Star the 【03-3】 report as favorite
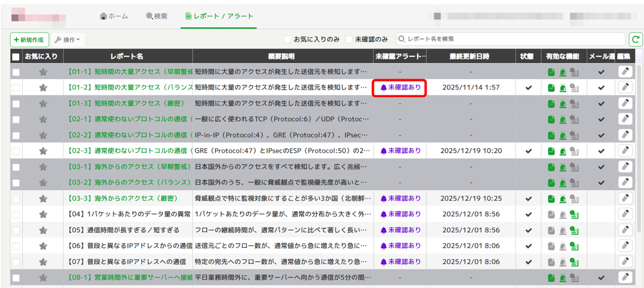 tap(43, 199)
